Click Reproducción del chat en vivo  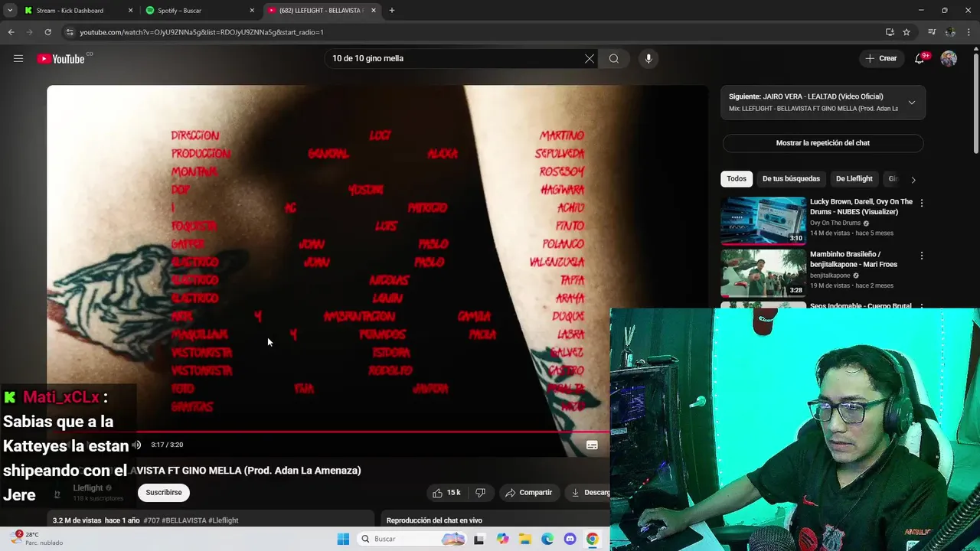434,520
